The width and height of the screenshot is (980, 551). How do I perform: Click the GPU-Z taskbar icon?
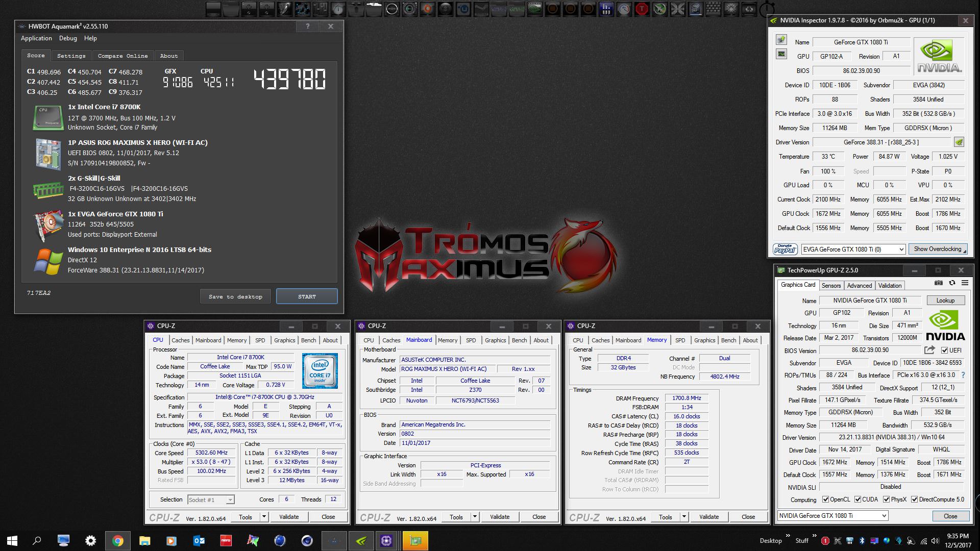415,540
